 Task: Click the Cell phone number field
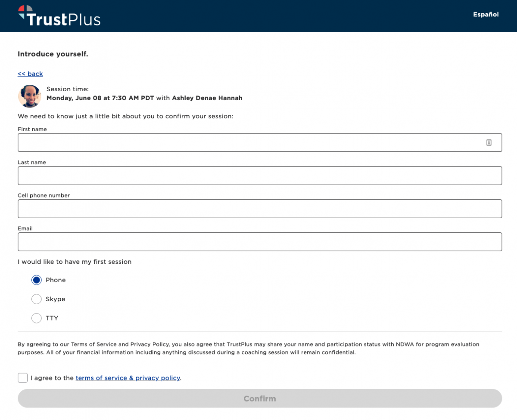pyautogui.click(x=258, y=208)
